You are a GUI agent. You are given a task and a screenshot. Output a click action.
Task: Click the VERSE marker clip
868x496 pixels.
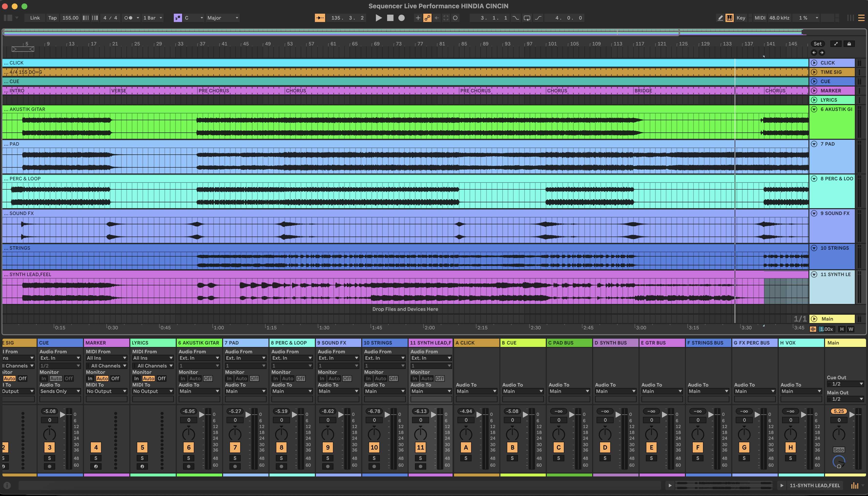[x=154, y=91]
